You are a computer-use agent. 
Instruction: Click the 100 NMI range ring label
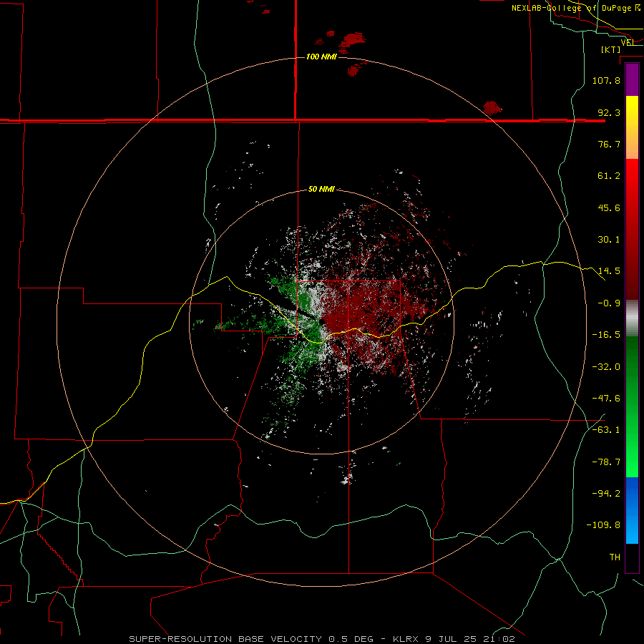click(321, 57)
